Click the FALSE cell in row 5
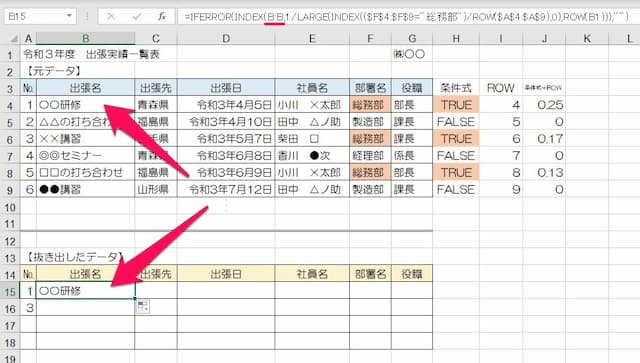640x363 pixels. (456, 122)
